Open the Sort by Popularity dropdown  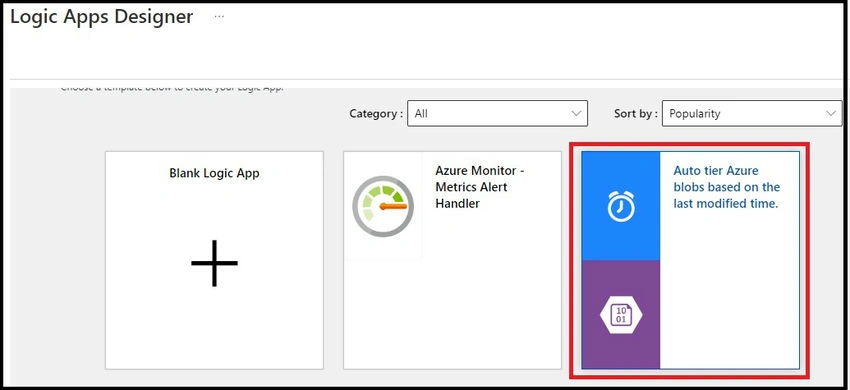[752, 113]
